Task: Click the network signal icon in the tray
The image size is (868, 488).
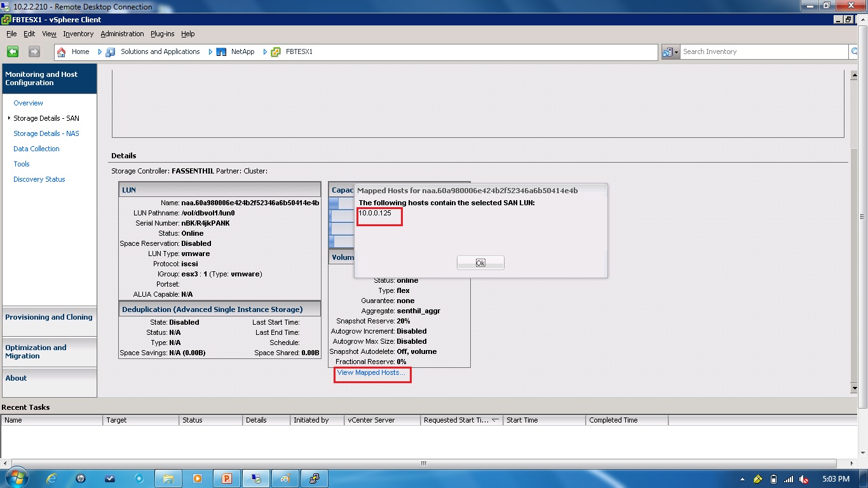Action: [x=788, y=478]
